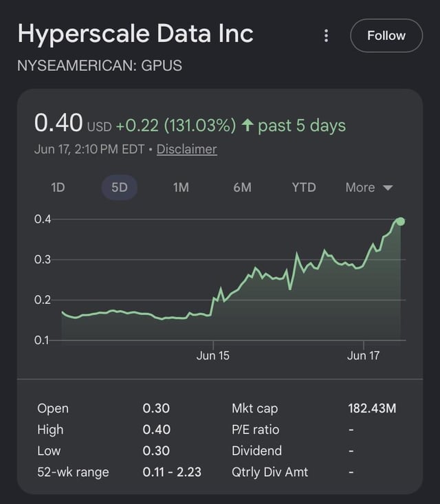The width and height of the screenshot is (440, 504).
Task: Click the Jun 15 axis label
Action: pyautogui.click(x=212, y=355)
